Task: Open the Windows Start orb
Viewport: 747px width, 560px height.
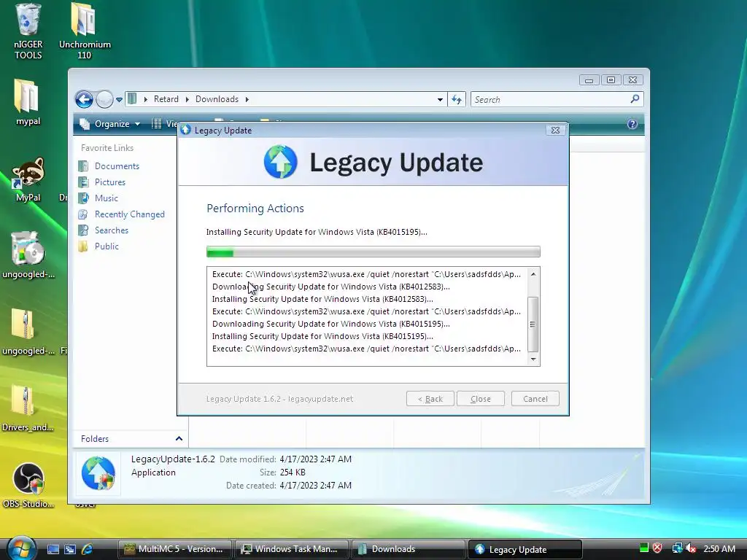Action: (x=20, y=548)
